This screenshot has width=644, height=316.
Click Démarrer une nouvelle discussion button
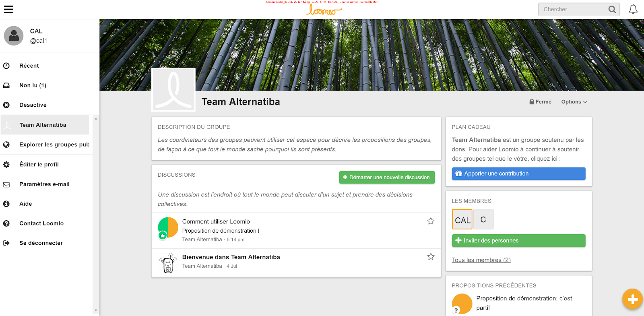coord(387,177)
